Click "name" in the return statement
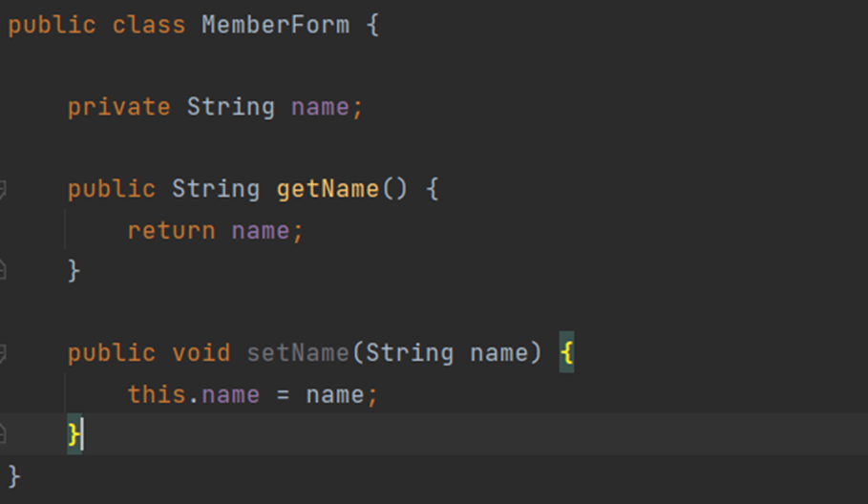868x504 pixels. pyautogui.click(x=260, y=231)
